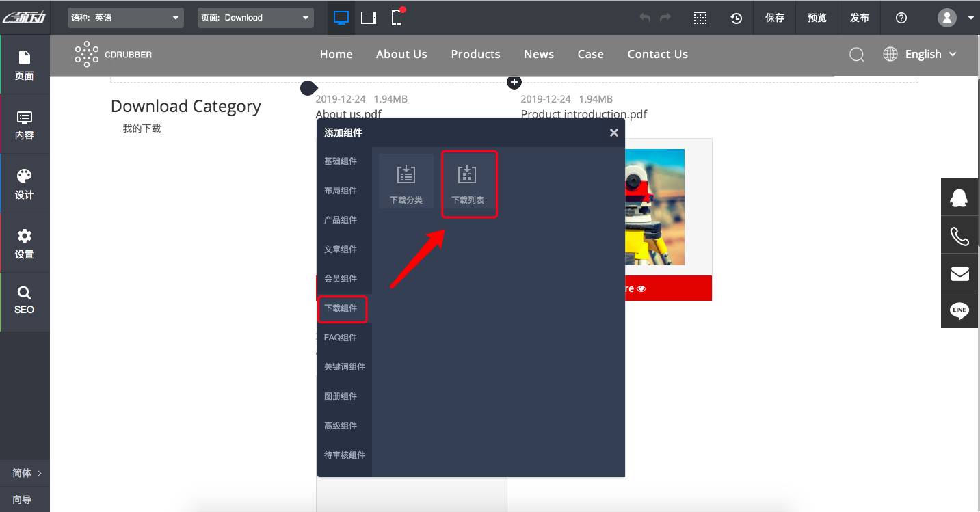Select 产品组件 in component categories
980x512 pixels.
coord(341,220)
